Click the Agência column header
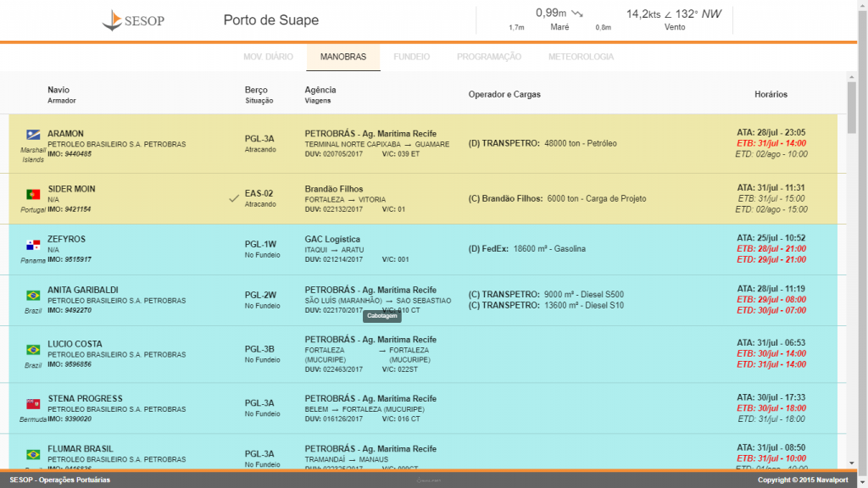The image size is (868, 488). 320,90
